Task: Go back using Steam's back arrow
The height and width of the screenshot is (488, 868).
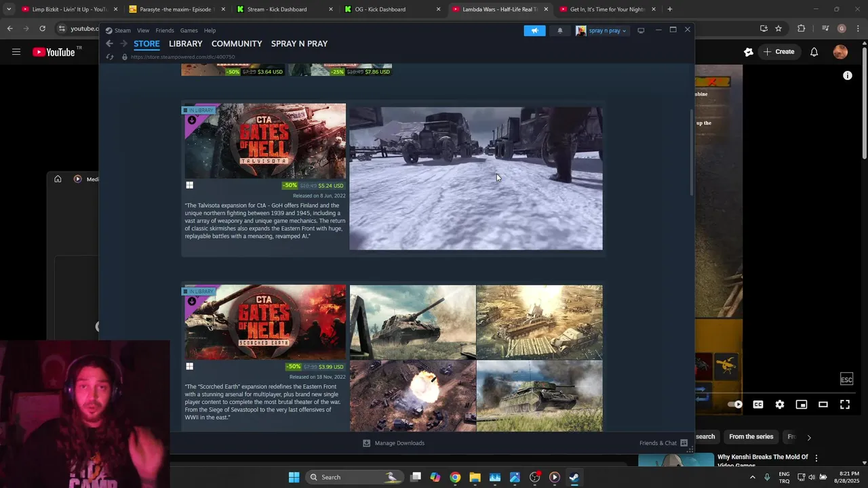Action: pos(109,43)
